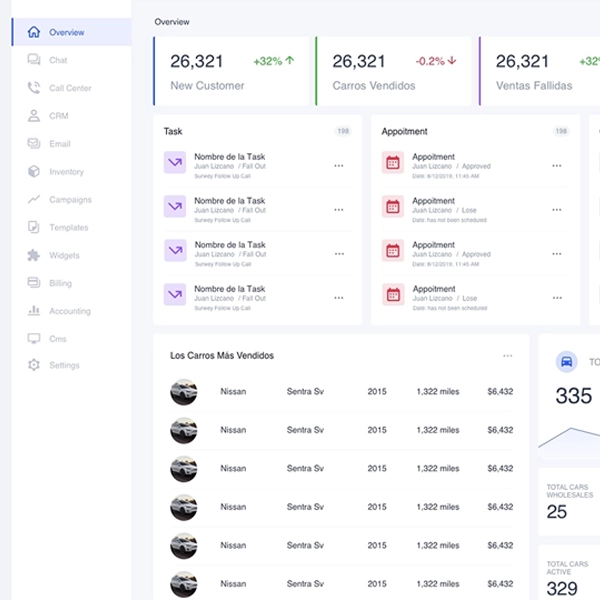Click the first appointment's red calendar icon
Screen dimensions: 600x600
(x=393, y=162)
